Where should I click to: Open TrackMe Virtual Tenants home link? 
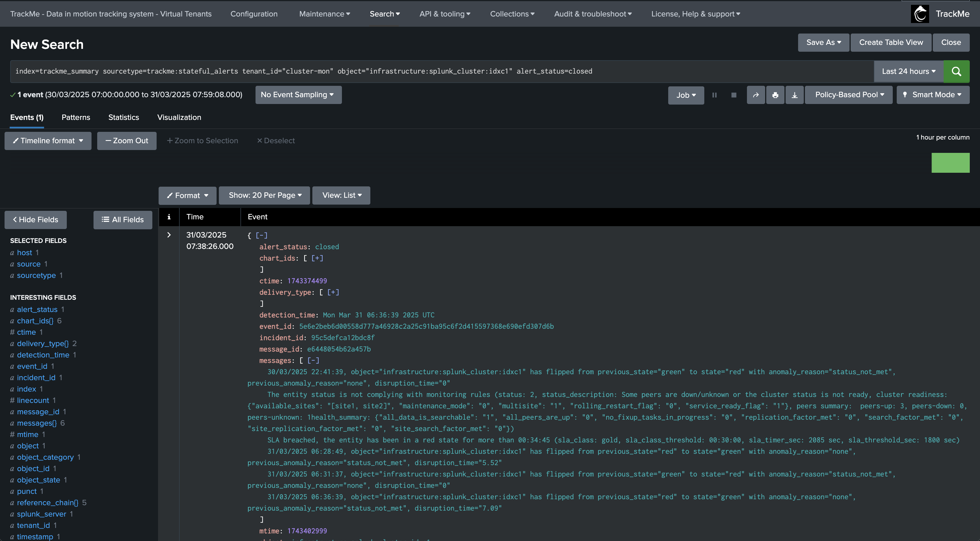click(111, 14)
